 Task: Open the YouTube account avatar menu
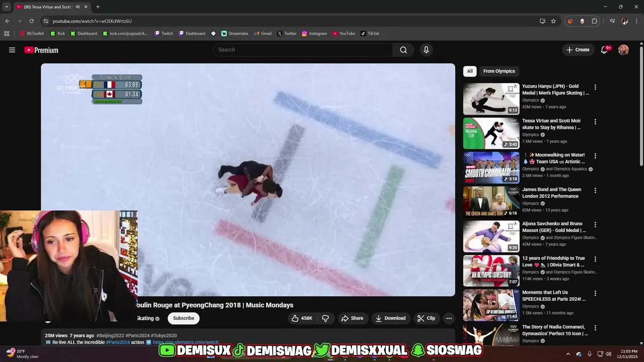(x=623, y=50)
